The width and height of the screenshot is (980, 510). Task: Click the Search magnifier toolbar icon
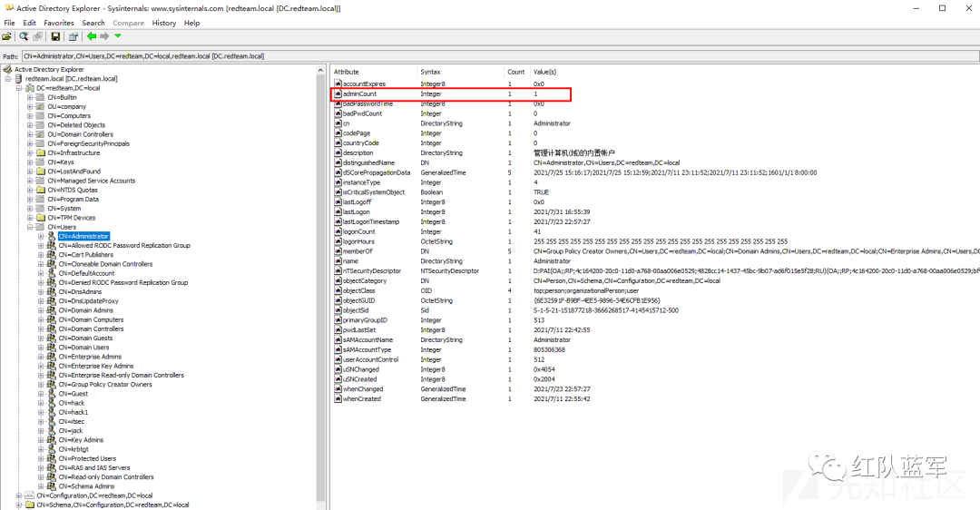pos(24,36)
